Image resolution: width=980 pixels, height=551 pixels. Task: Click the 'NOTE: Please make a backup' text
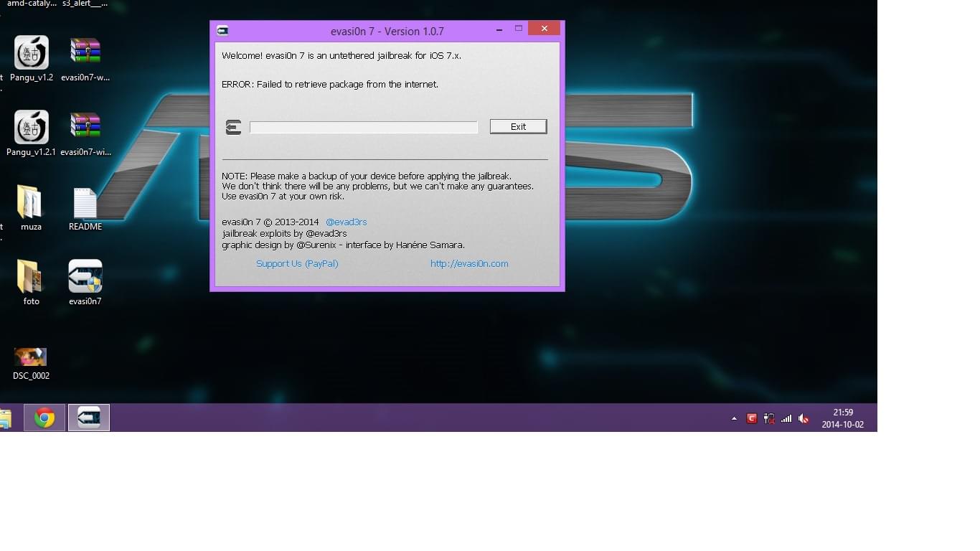pos(367,176)
